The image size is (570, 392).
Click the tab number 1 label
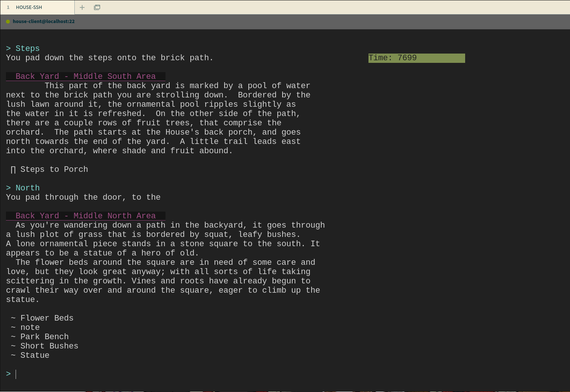click(8, 7)
